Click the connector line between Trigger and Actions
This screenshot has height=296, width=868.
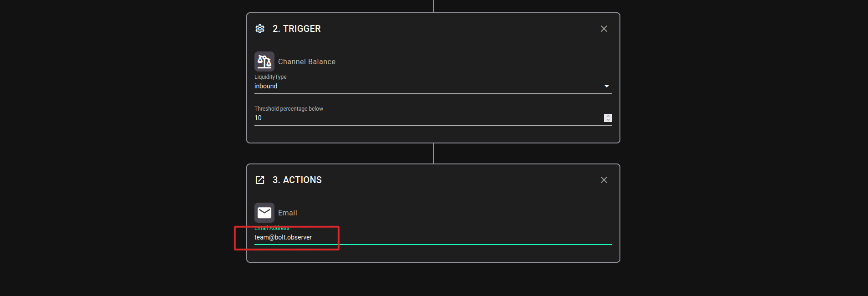(x=433, y=153)
